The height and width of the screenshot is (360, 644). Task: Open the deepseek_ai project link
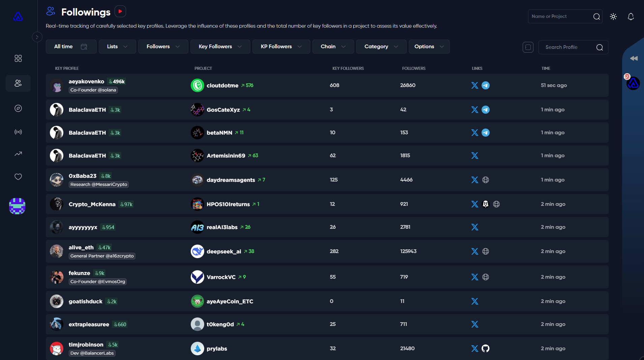[x=223, y=251]
